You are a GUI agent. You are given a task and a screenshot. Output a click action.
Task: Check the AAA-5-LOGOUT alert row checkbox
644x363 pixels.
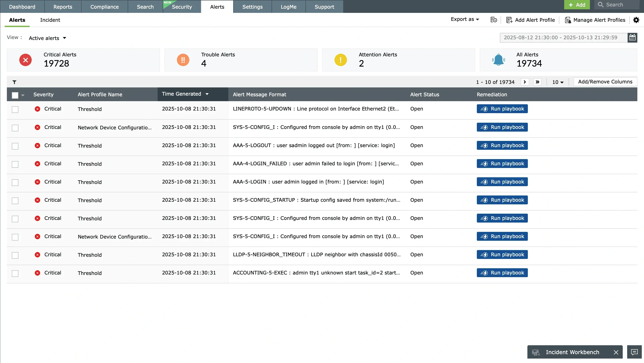[x=15, y=146]
